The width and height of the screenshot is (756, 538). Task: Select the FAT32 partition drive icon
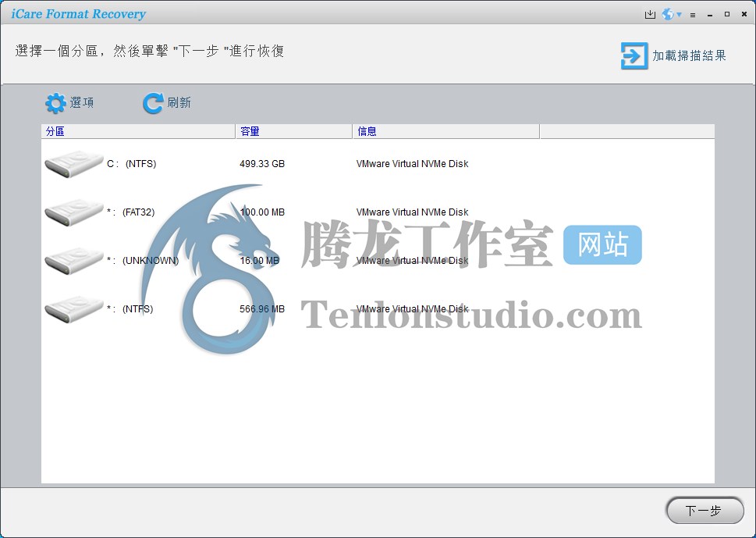pyautogui.click(x=74, y=212)
